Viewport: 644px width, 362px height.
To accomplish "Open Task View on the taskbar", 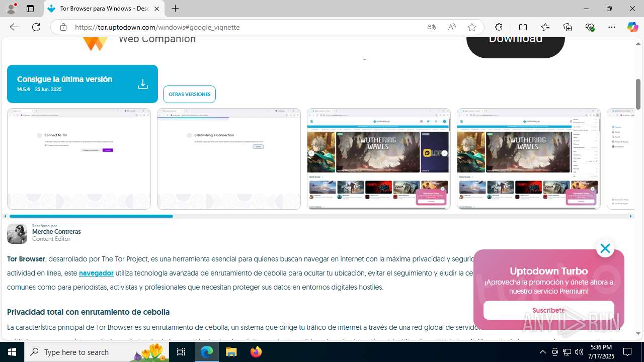I will pyautogui.click(x=181, y=352).
